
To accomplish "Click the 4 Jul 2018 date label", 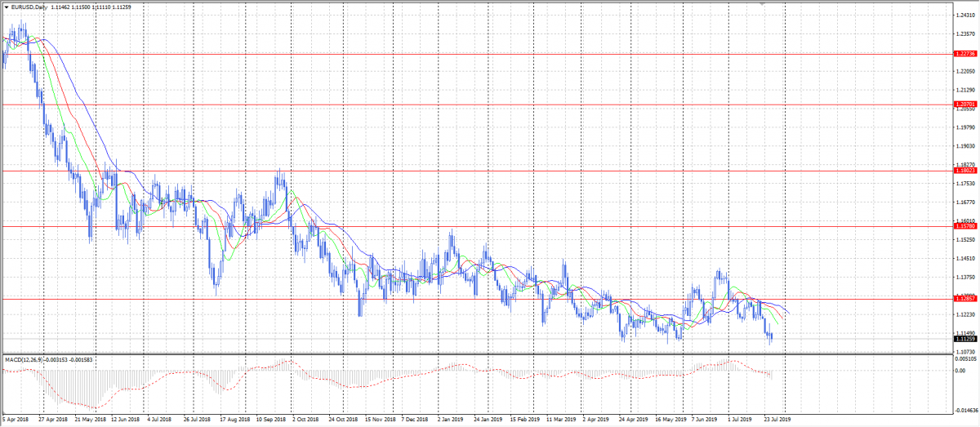I will point(159,420).
